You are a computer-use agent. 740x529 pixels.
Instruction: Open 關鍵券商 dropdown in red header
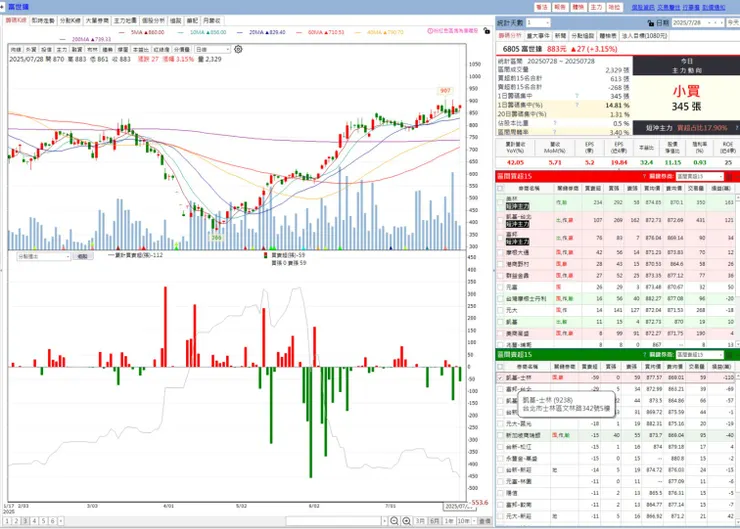720,176
